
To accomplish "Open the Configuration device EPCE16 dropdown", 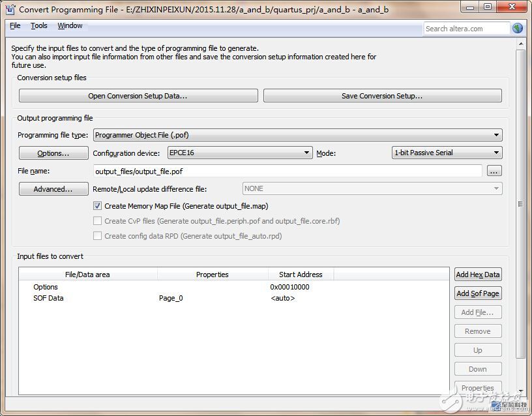I will tap(239, 153).
